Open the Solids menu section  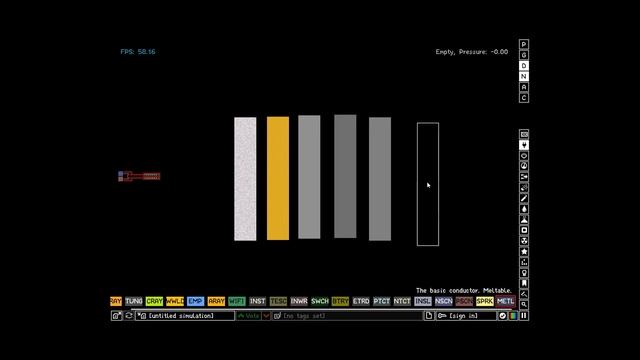pos(524,230)
